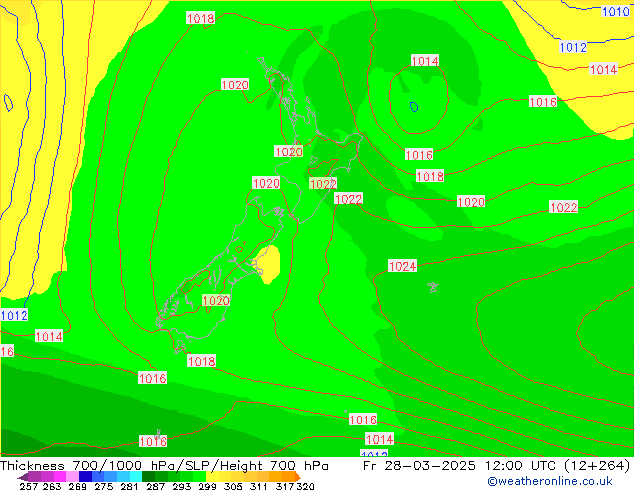Click the 1024 isobar label
634x490 pixels.
point(402,266)
